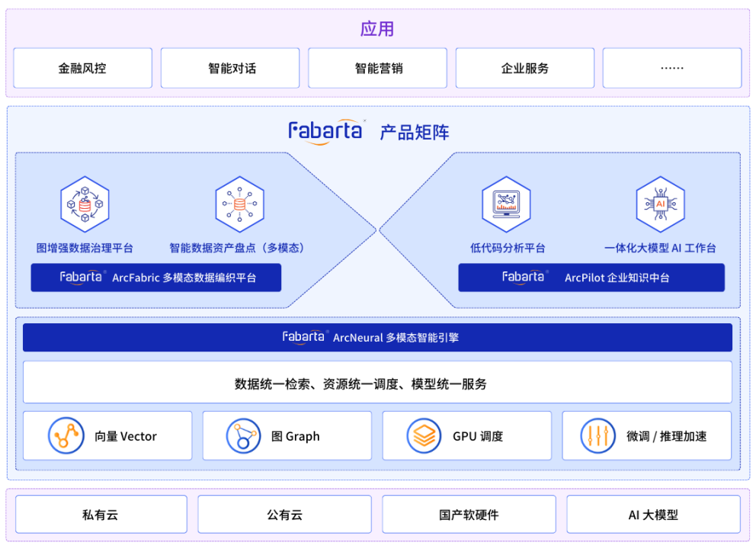Open the 金融风控 application box

pyautogui.click(x=82, y=69)
